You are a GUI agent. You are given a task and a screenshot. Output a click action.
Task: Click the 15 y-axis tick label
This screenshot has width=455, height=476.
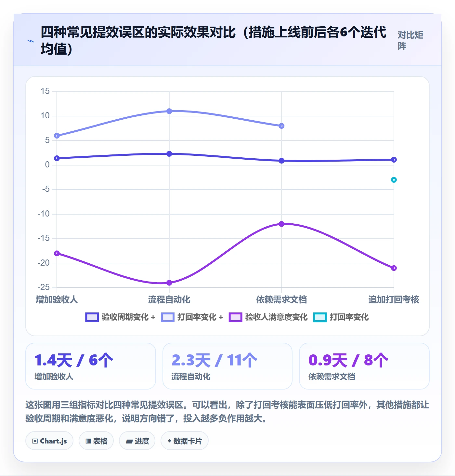[x=45, y=91]
